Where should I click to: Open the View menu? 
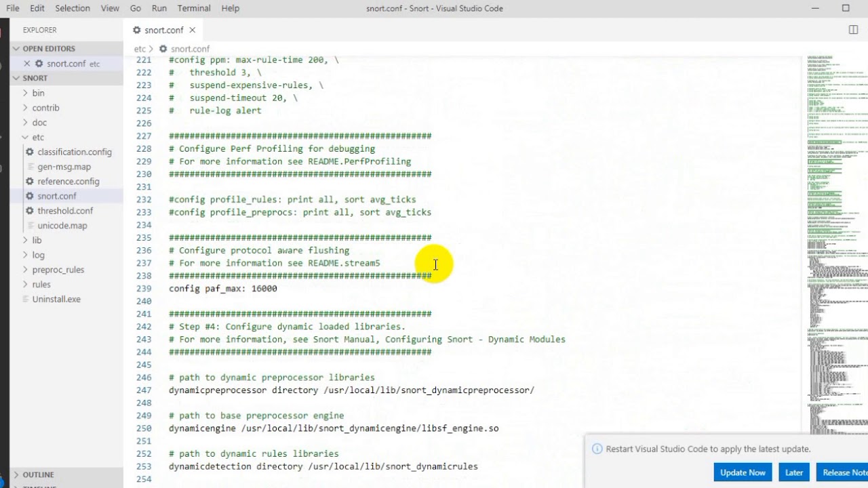coord(110,8)
